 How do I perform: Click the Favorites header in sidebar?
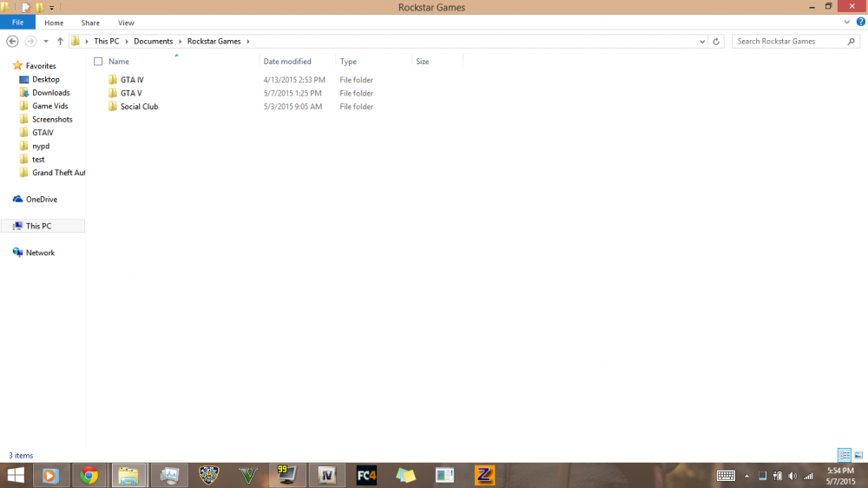click(x=41, y=65)
